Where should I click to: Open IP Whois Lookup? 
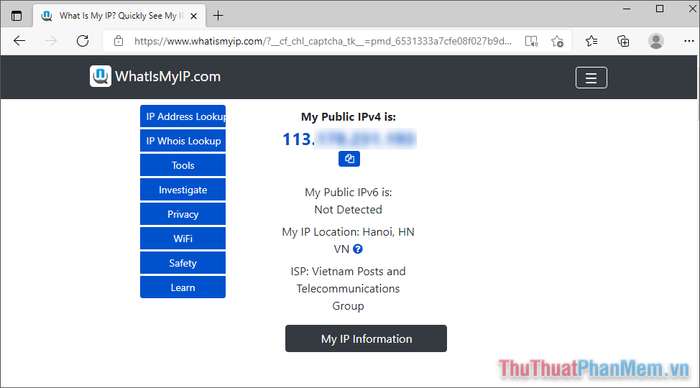[183, 141]
